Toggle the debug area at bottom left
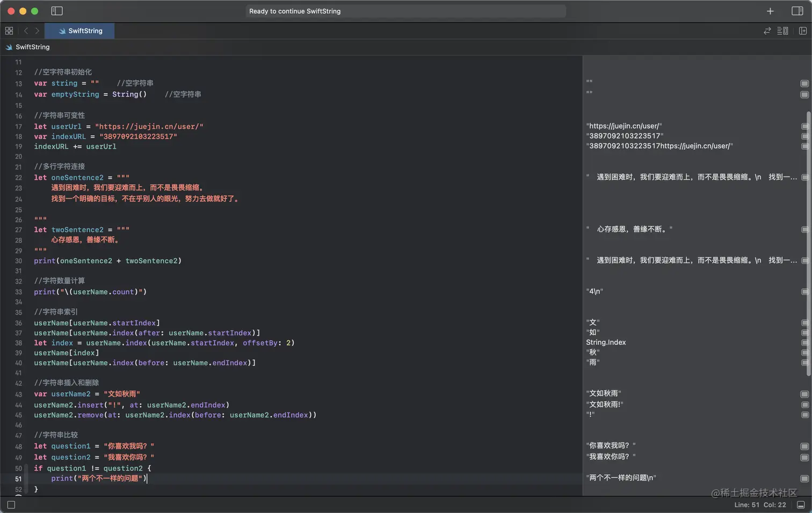 pyautogui.click(x=11, y=505)
